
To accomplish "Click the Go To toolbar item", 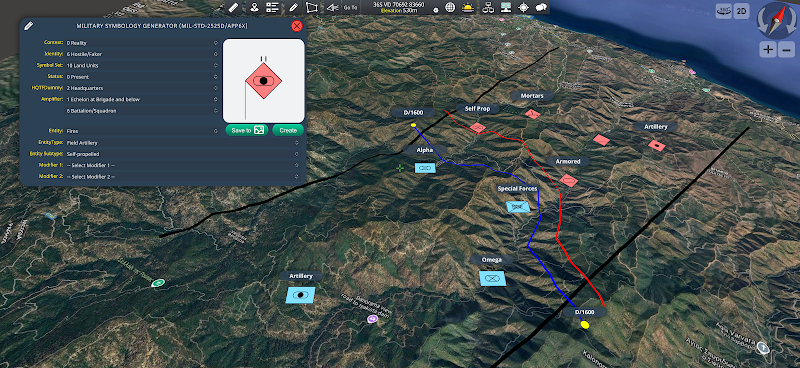I will [x=350, y=7].
